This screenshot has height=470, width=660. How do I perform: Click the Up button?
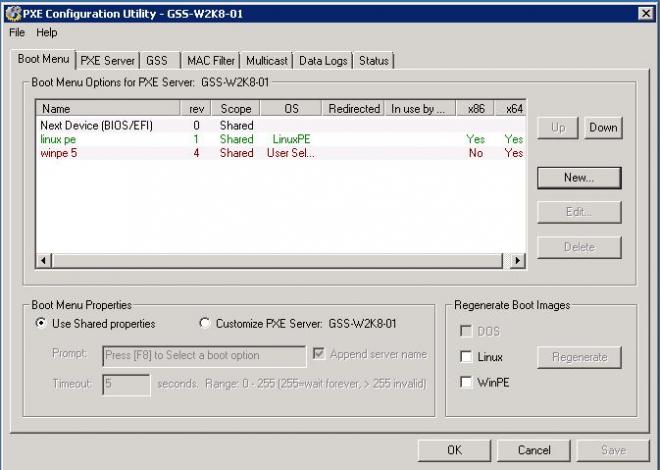(558, 127)
